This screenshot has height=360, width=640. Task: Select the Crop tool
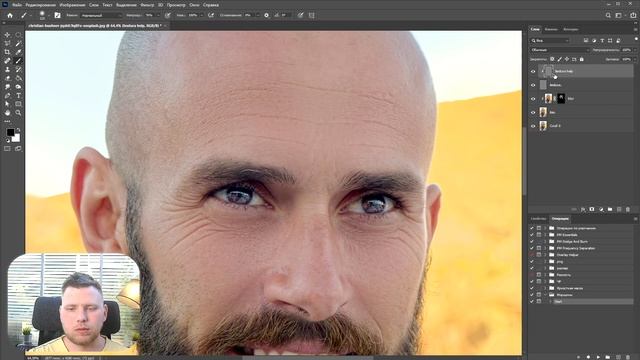tap(7, 52)
